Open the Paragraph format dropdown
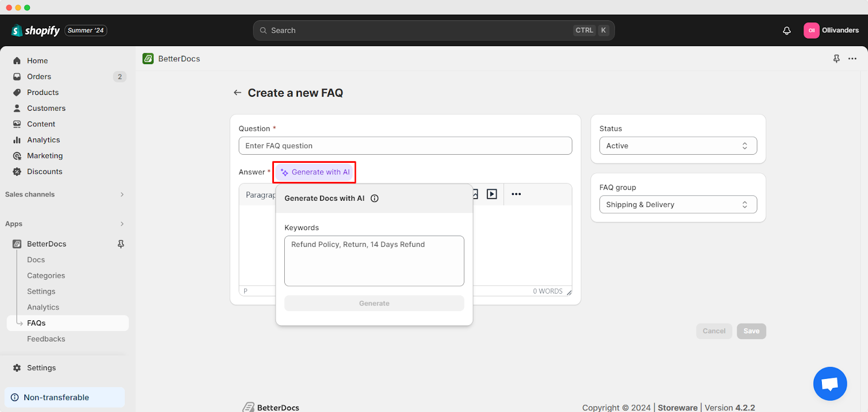 [x=260, y=195]
